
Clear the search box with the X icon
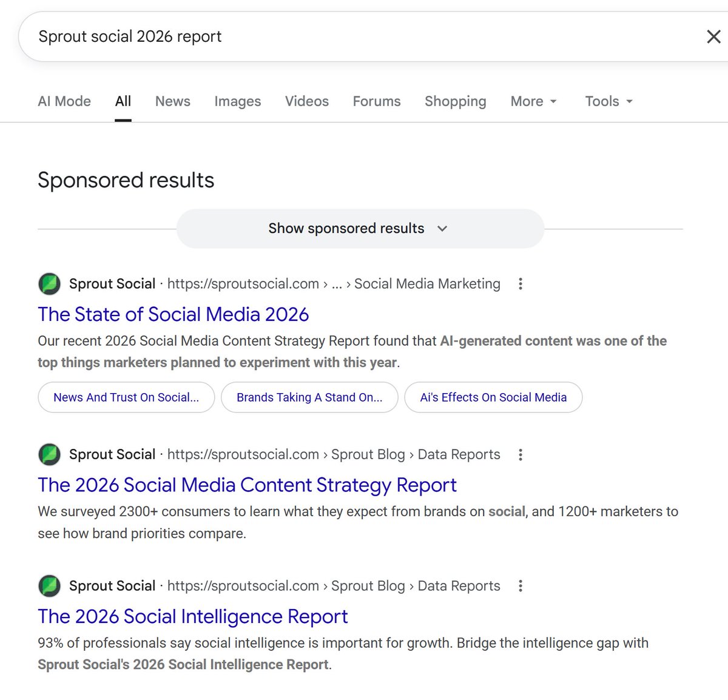713,36
